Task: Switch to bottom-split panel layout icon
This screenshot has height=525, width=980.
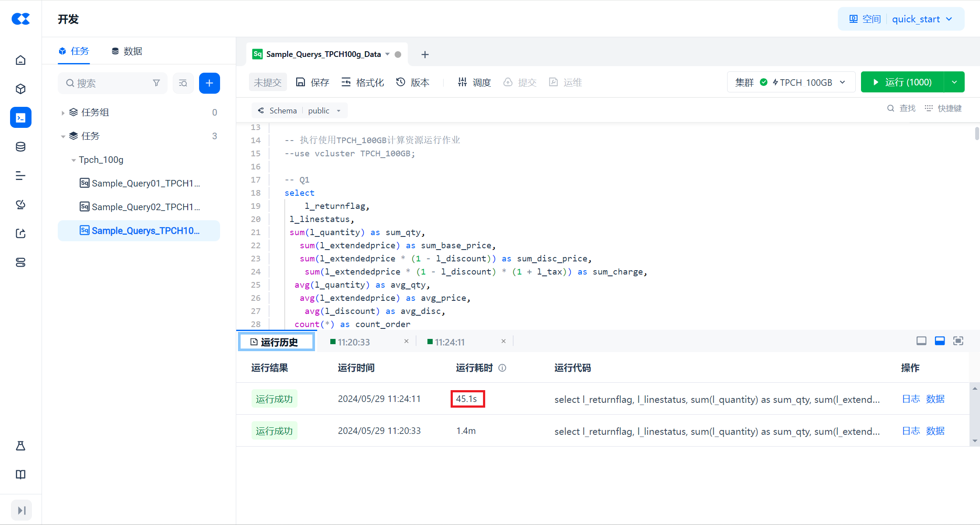Action: click(x=939, y=341)
